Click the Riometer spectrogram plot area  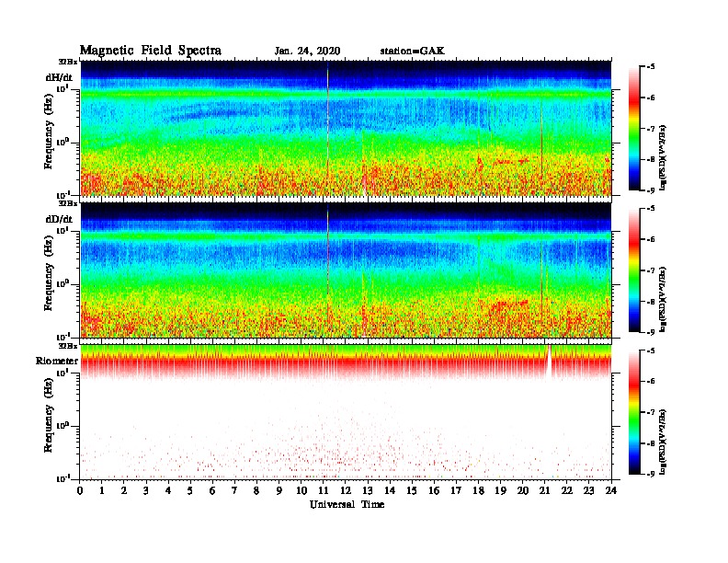click(x=346, y=412)
